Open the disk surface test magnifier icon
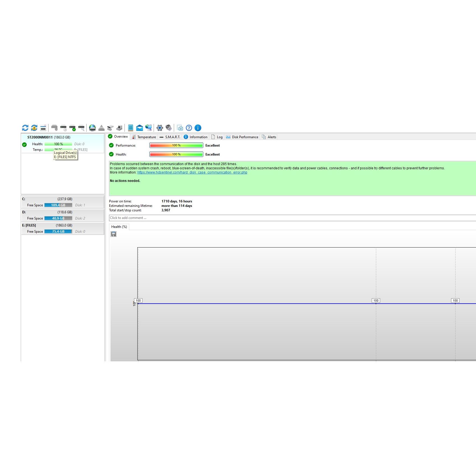This screenshot has height=476, width=476. [81, 128]
